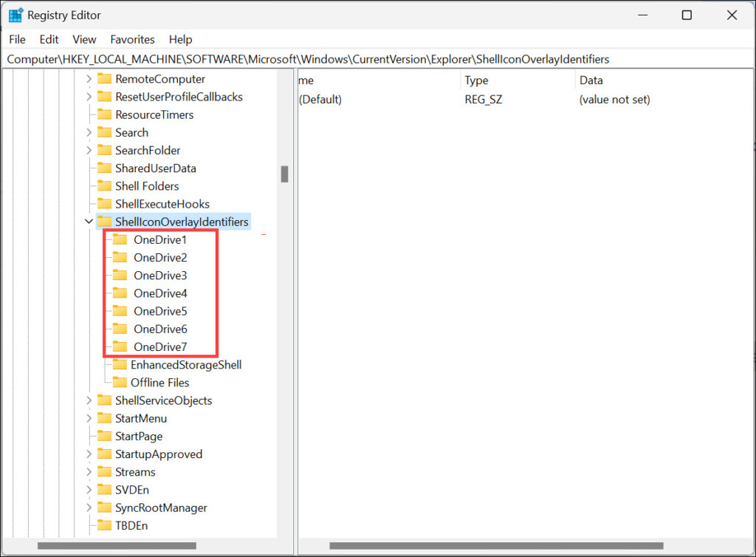This screenshot has width=756, height=557.
Task: Open the Help menu
Action: point(180,40)
